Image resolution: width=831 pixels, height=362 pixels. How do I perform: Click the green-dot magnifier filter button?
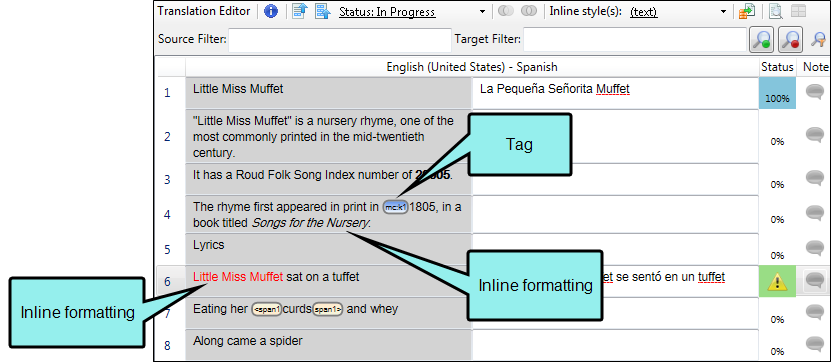click(762, 40)
